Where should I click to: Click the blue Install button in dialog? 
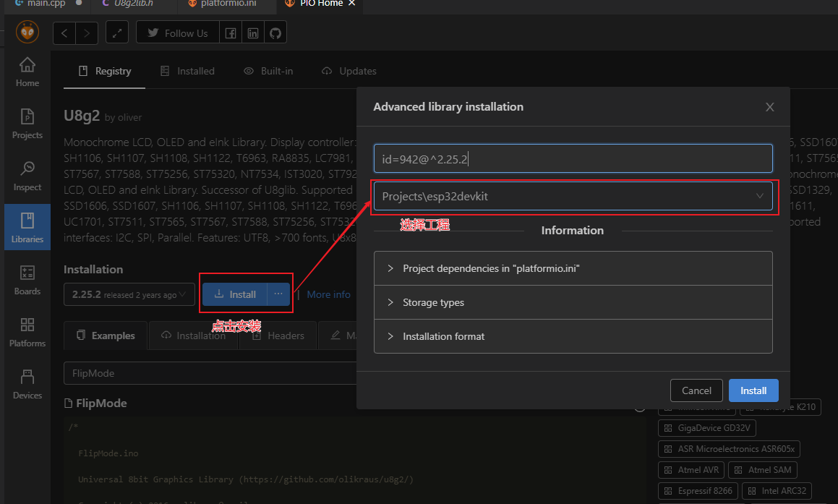tap(753, 390)
